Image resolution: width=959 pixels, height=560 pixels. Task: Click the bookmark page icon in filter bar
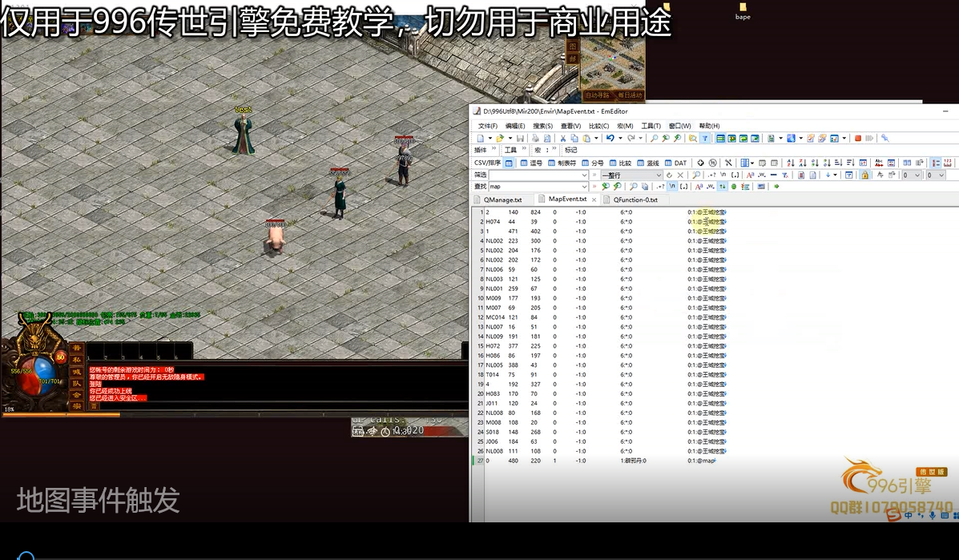coord(801,175)
